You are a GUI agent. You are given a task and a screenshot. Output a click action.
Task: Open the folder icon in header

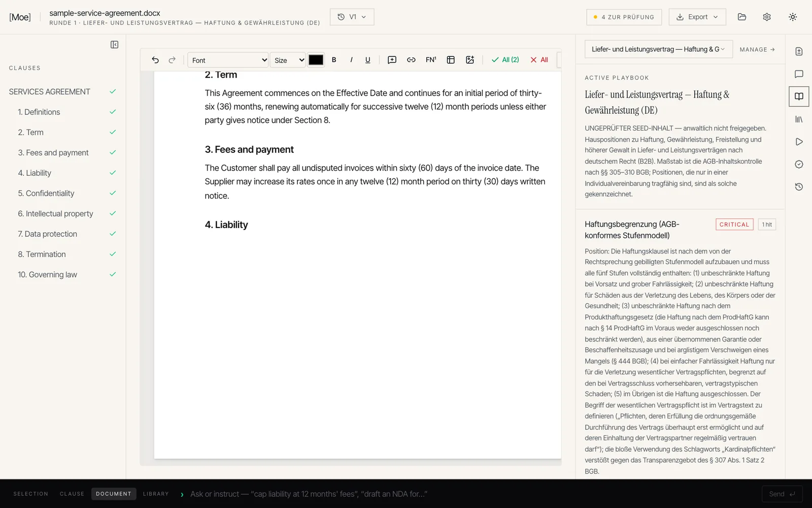click(742, 17)
